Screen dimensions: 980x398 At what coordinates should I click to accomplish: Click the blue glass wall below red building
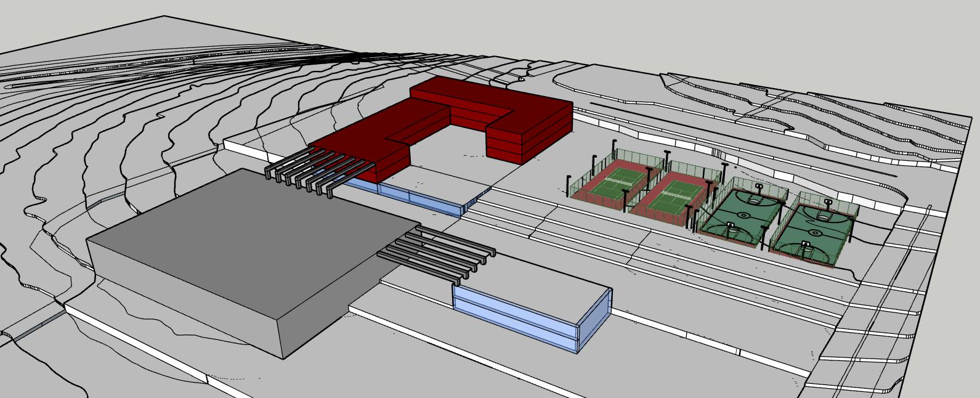point(419,199)
